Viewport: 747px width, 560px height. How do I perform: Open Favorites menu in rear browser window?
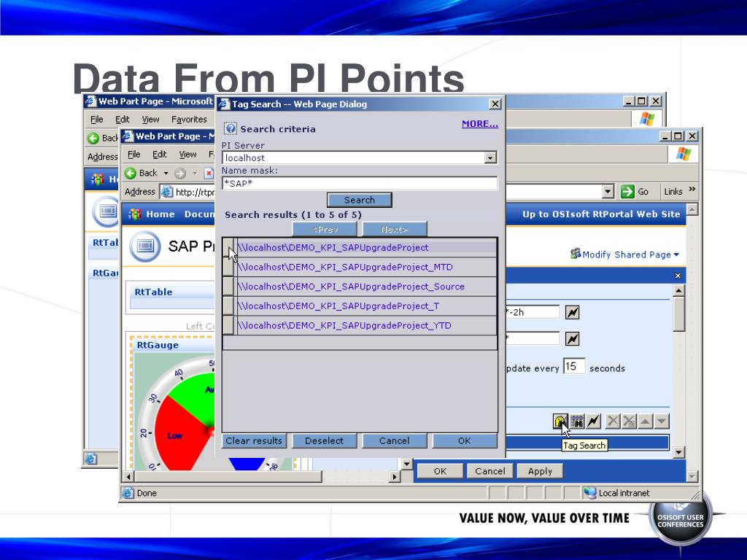(189, 120)
